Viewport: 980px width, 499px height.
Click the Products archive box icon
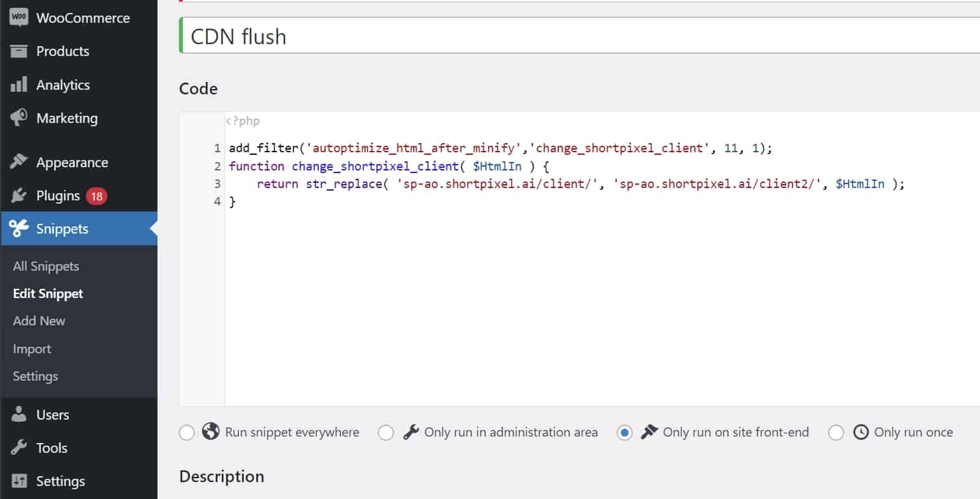click(19, 51)
